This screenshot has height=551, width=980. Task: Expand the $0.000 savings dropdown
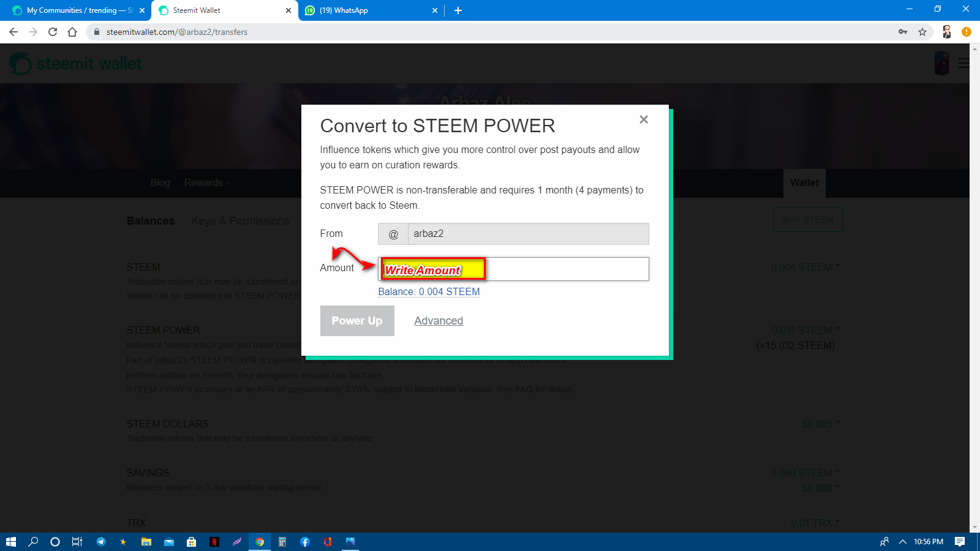(821, 488)
